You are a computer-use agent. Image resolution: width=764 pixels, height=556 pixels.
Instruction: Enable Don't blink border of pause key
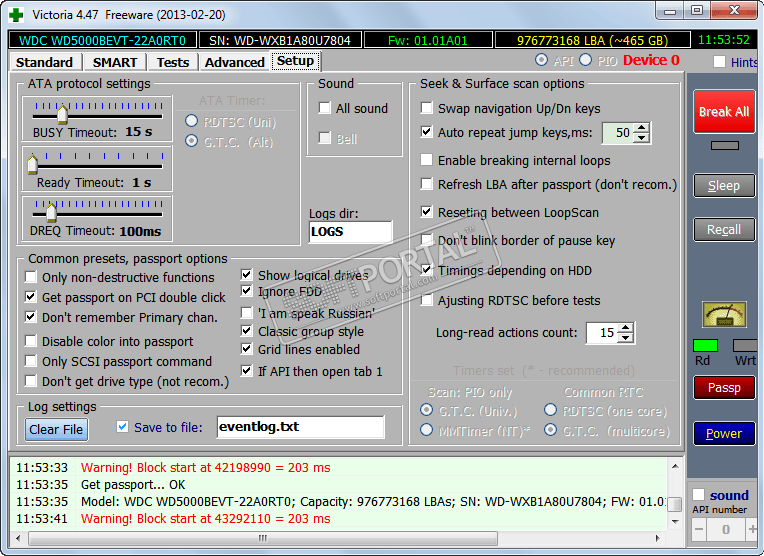(427, 239)
